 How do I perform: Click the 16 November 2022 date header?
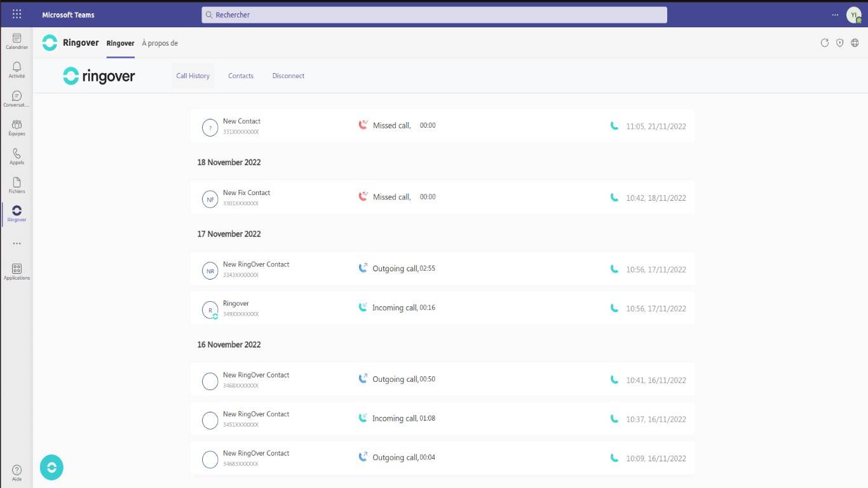229,344
